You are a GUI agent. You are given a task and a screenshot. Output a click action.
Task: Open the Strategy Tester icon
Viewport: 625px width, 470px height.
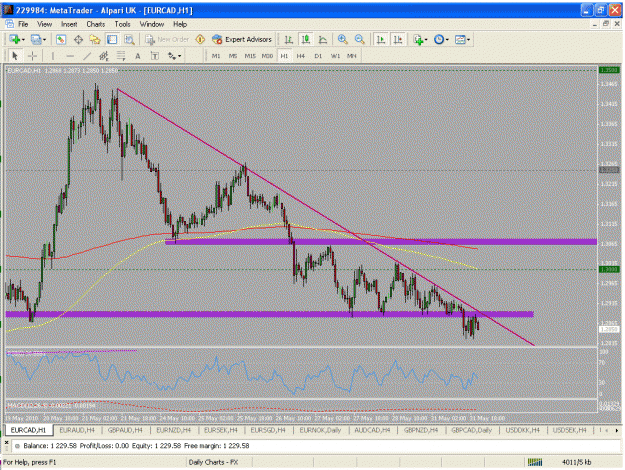[129, 39]
